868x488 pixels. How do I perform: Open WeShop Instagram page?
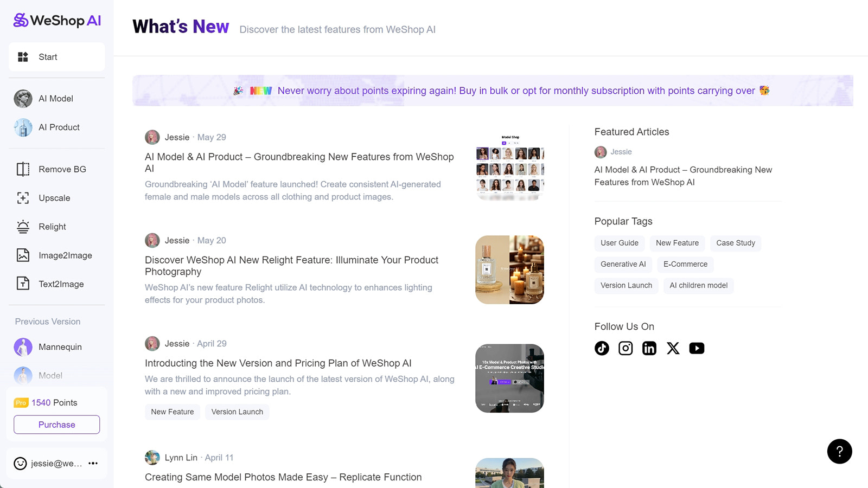pyautogui.click(x=626, y=348)
